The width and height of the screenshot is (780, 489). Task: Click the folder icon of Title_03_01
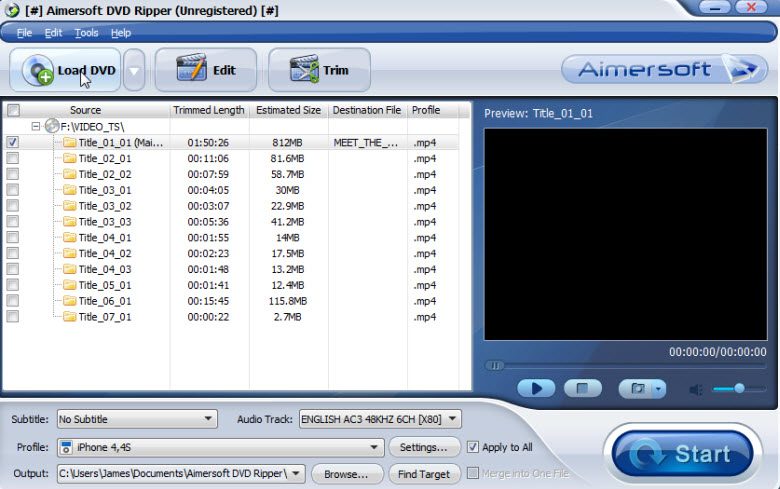tap(70, 190)
